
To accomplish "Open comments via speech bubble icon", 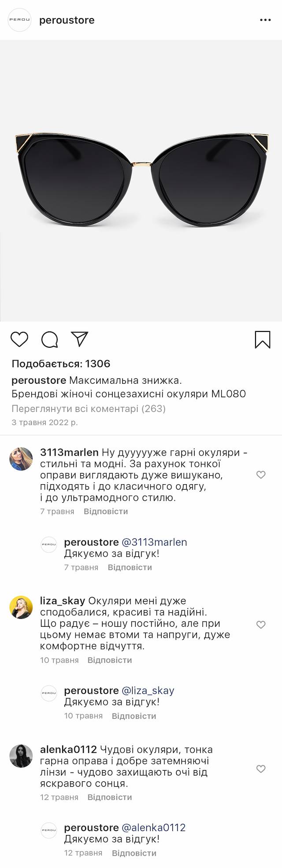I will pos(50,339).
